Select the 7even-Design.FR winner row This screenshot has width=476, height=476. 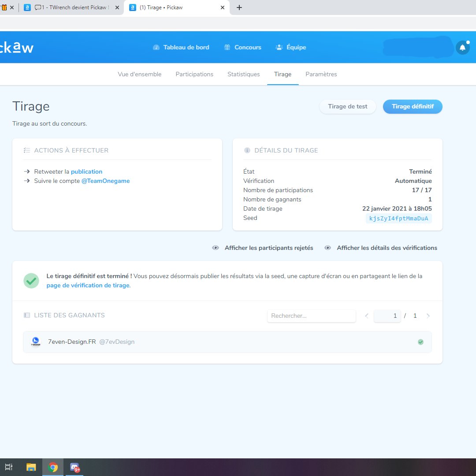[x=227, y=342]
